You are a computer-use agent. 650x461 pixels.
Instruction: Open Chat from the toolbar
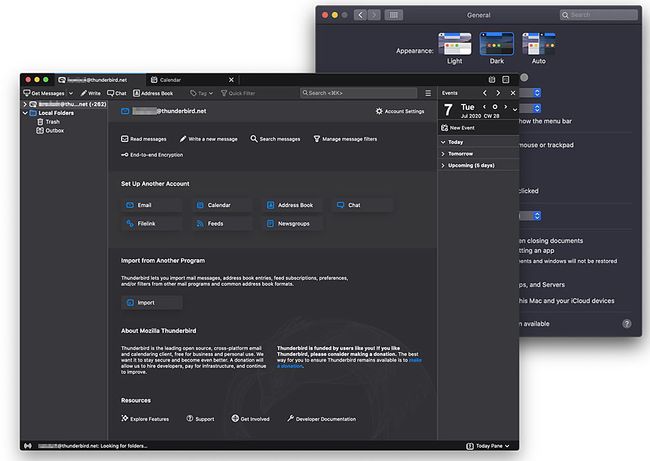[x=117, y=93]
